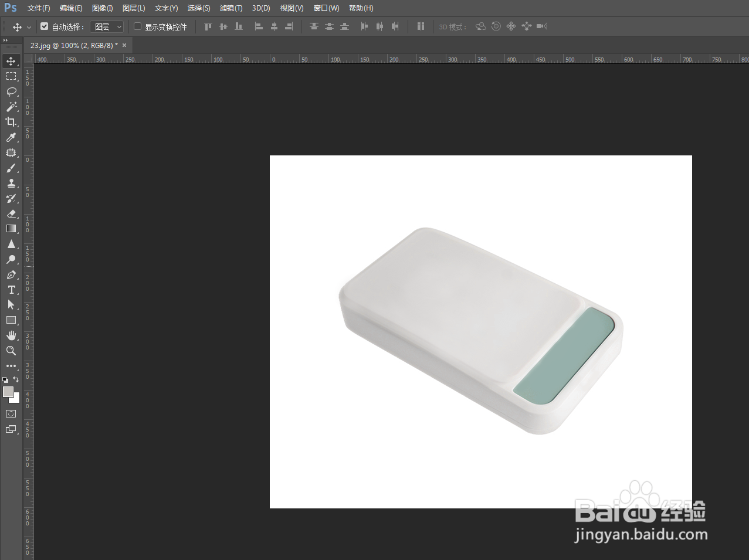Select the Clone Stamp tool
Screen dimensions: 749x560
click(11, 183)
